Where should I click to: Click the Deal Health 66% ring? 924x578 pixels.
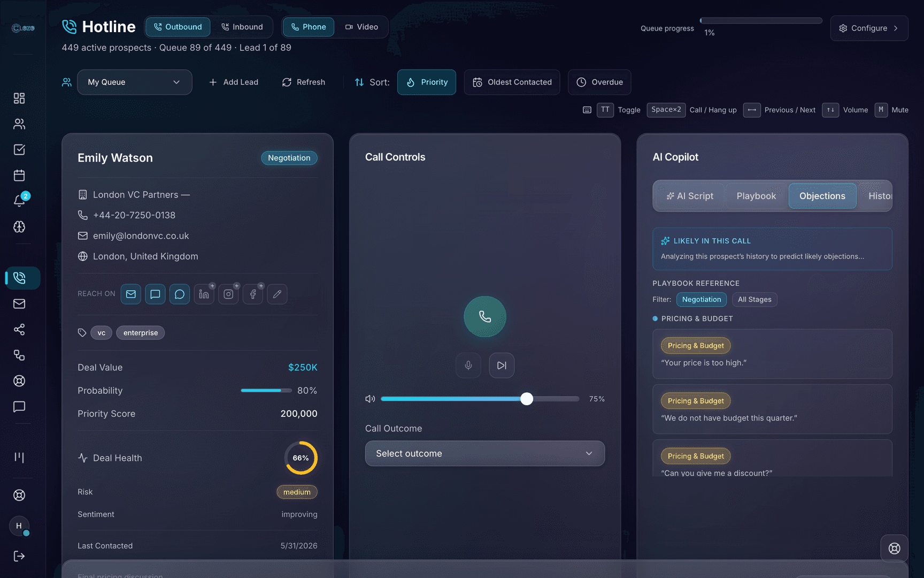(x=301, y=458)
